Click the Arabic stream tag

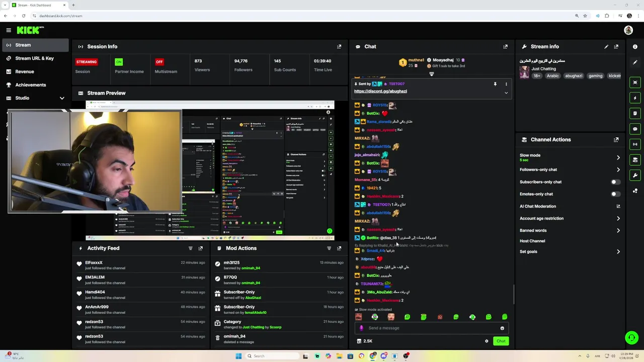pos(552,76)
